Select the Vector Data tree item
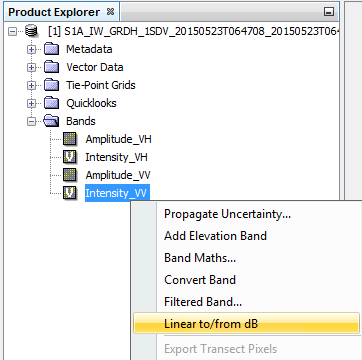362x360 pixels. (x=95, y=67)
